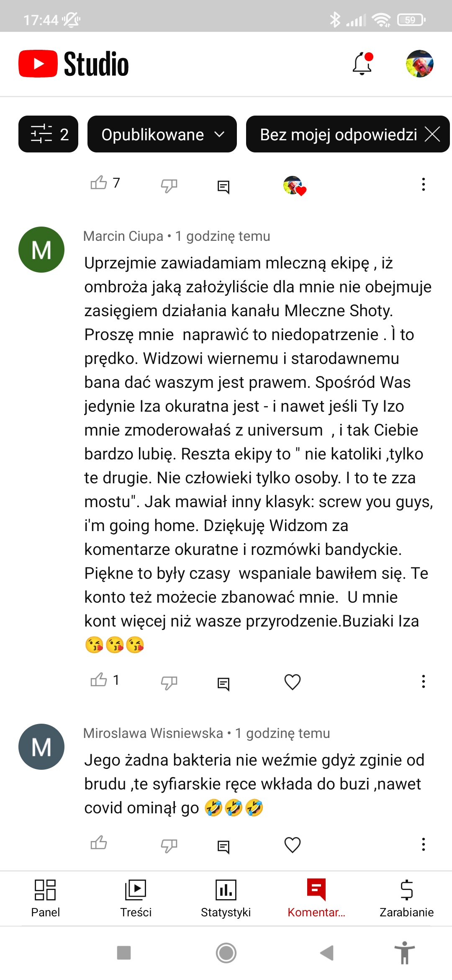Viewport: 452px width, 980px height.
Task: Open more options for Miroslawa Wisniewska's comment
Action: 424,844
